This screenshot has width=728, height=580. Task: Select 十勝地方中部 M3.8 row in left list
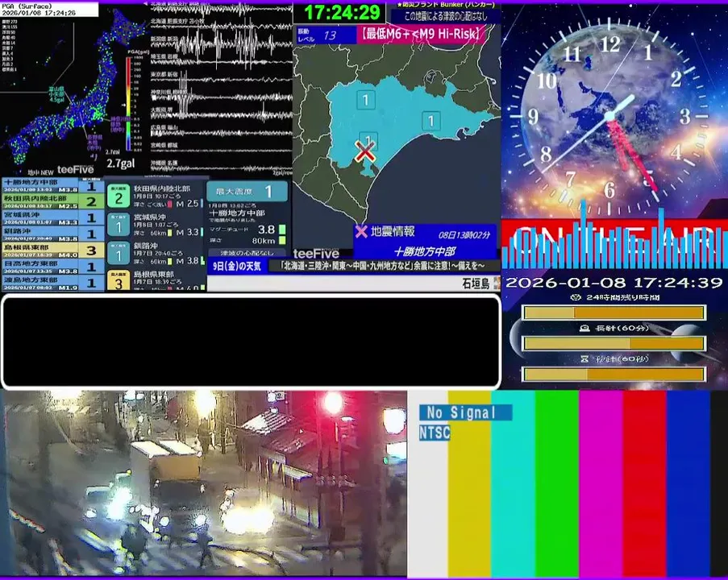click(52, 185)
